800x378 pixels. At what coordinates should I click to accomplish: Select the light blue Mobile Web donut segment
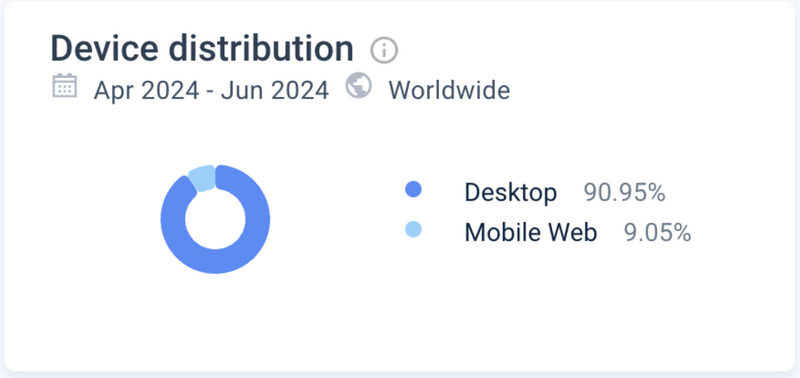[202, 178]
